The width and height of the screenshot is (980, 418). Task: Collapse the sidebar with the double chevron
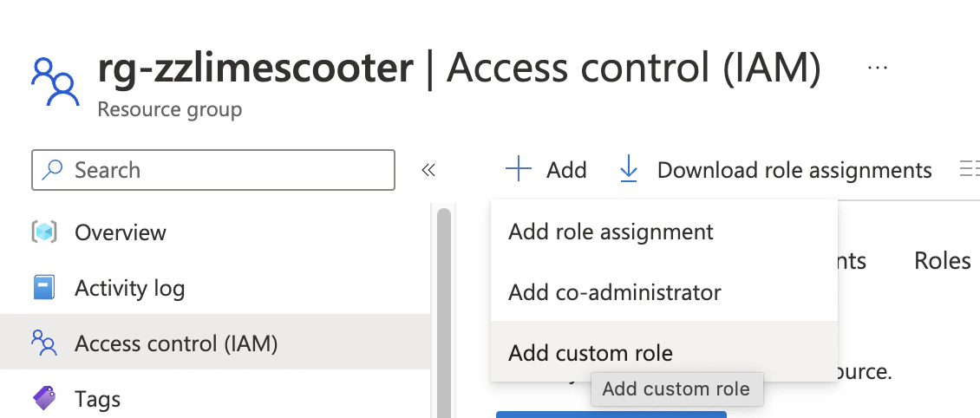click(x=428, y=170)
